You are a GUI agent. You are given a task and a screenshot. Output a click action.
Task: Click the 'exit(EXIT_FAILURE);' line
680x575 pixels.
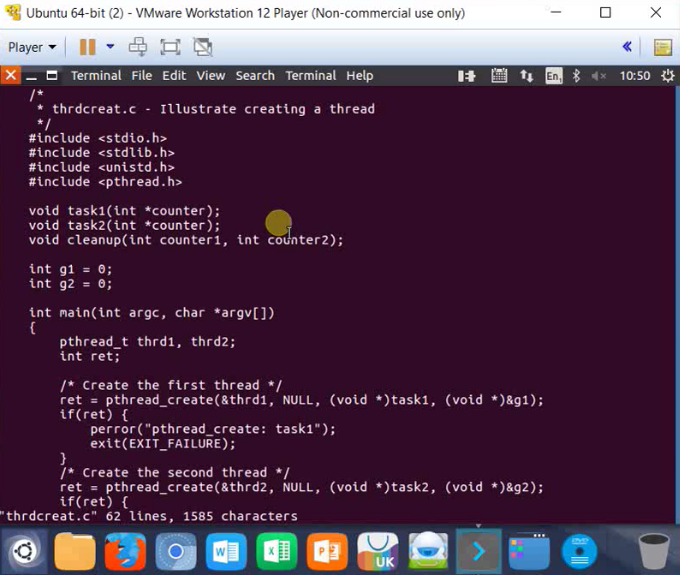click(163, 444)
